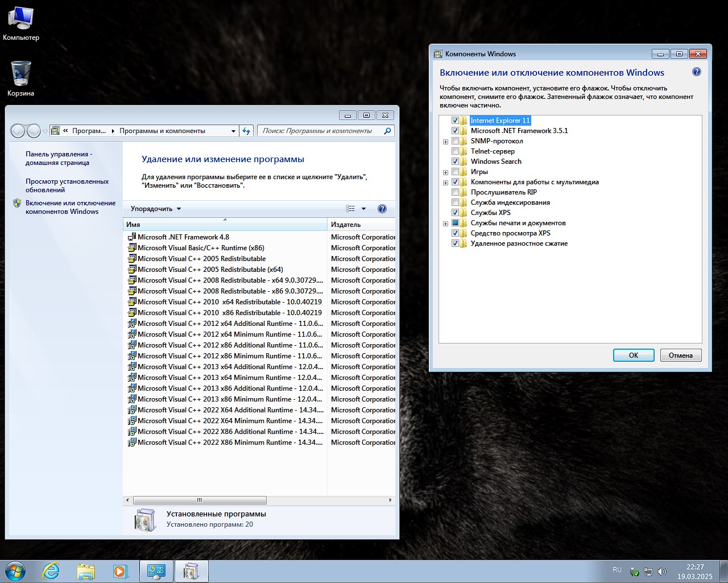Launch Windows Media Player from taskbar

point(120,571)
